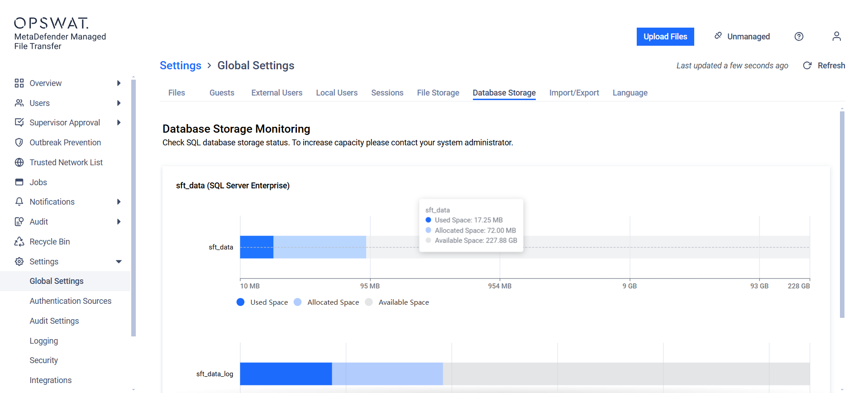Open the user profile icon

click(x=836, y=36)
